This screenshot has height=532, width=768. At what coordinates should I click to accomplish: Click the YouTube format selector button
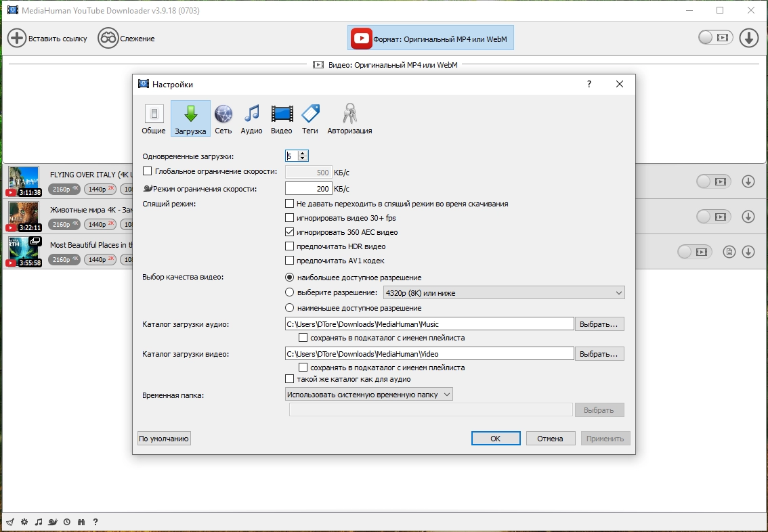point(431,38)
